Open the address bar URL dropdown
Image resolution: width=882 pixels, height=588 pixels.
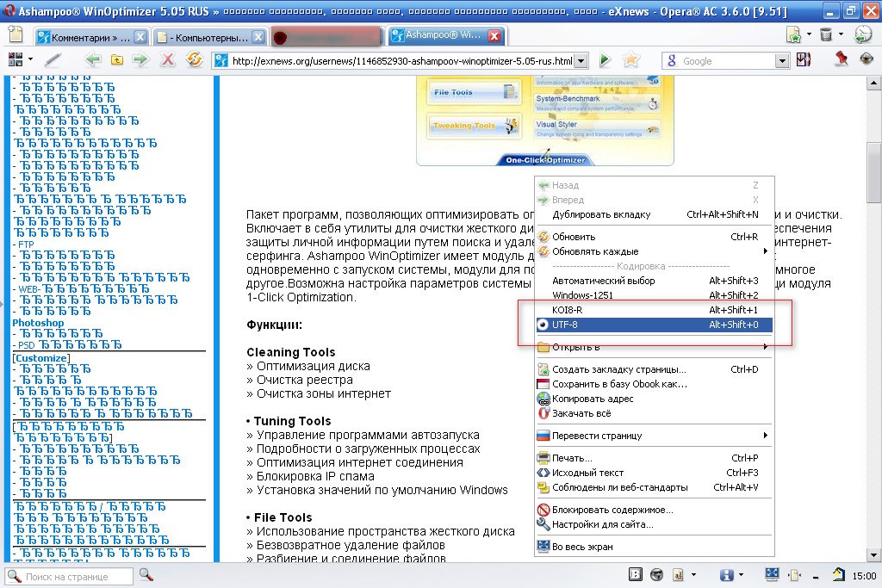click(581, 61)
